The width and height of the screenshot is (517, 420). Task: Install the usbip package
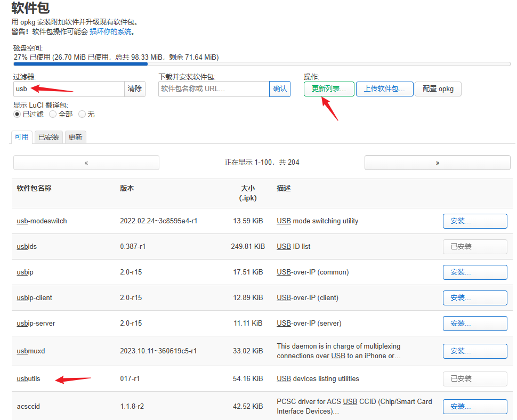474,272
